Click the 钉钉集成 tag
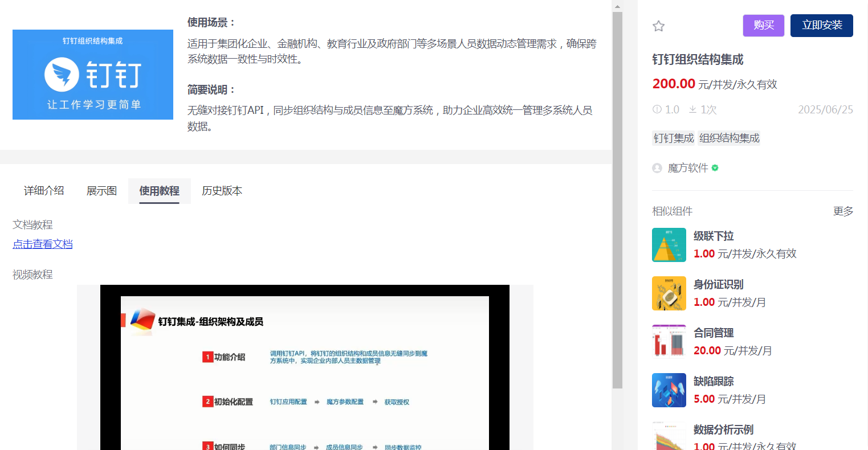This screenshot has height=450, width=868. click(x=674, y=138)
